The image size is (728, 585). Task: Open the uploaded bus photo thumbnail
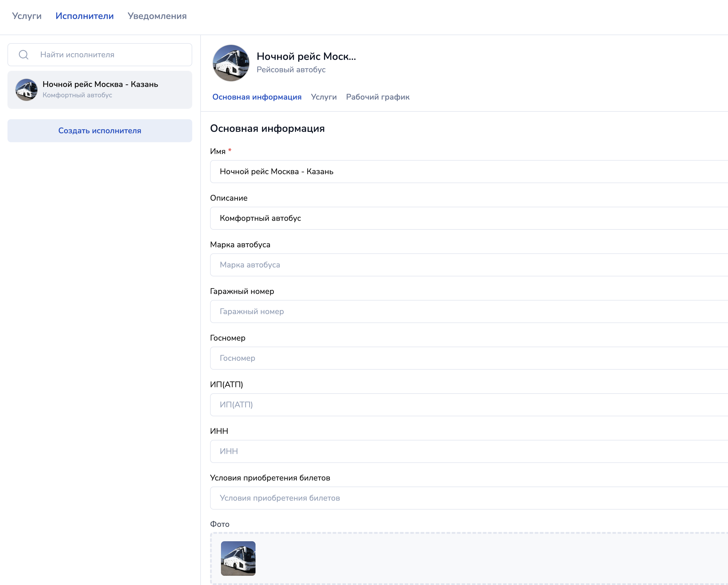click(238, 558)
